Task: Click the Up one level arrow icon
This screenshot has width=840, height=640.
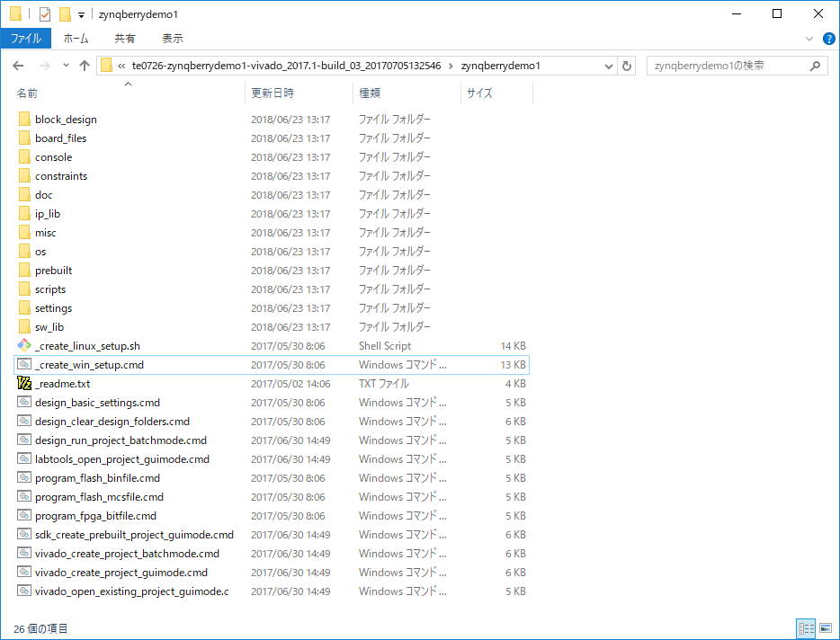Action: [85, 66]
